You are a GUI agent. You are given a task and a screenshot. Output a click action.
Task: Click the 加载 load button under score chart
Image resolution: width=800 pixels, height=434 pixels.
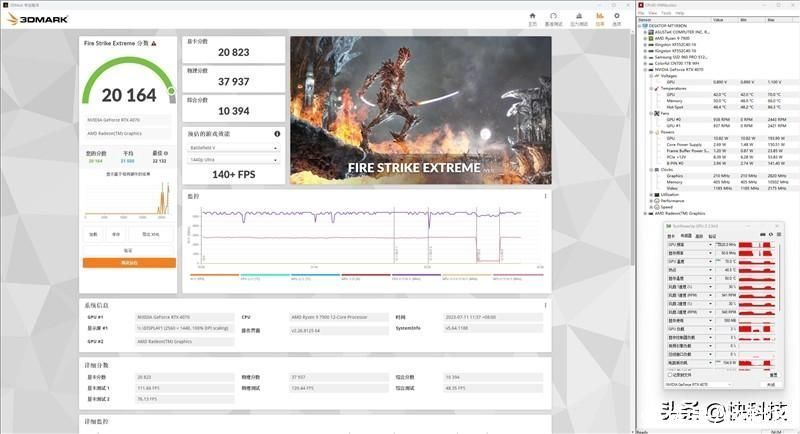pyautogui.click(x=93, y=235)
